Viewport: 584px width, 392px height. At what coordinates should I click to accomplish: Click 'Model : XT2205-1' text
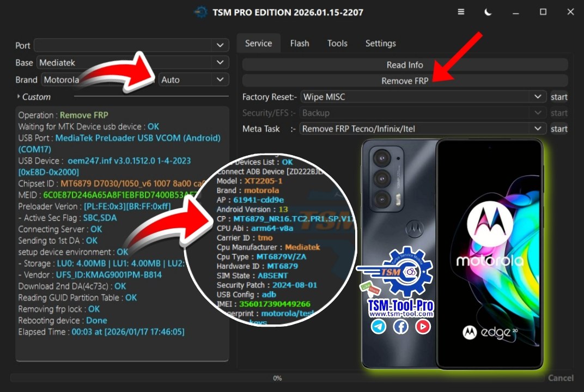[x=250, y=181]
